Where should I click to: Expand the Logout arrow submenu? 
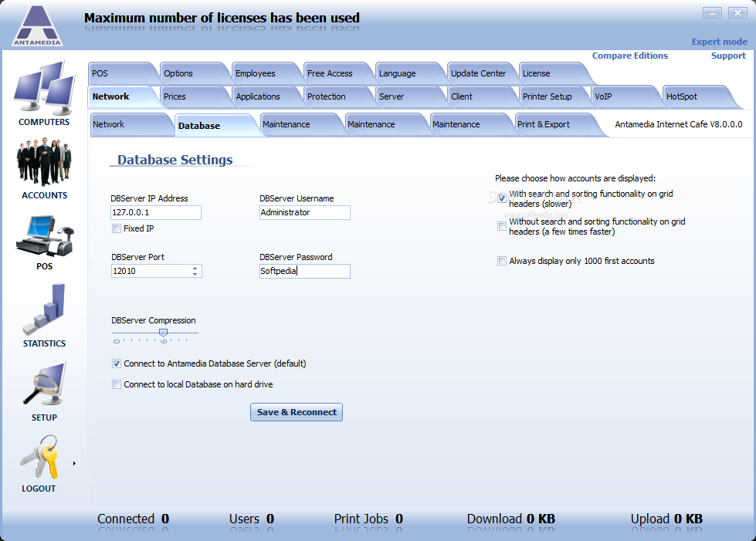click(74, 464)
